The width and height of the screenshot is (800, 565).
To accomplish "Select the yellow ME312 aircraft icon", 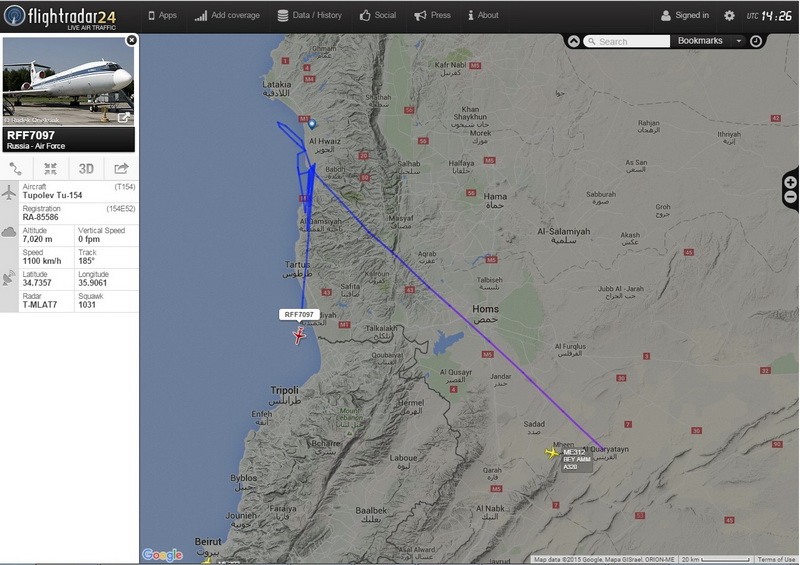I will (x=552, y=452).
